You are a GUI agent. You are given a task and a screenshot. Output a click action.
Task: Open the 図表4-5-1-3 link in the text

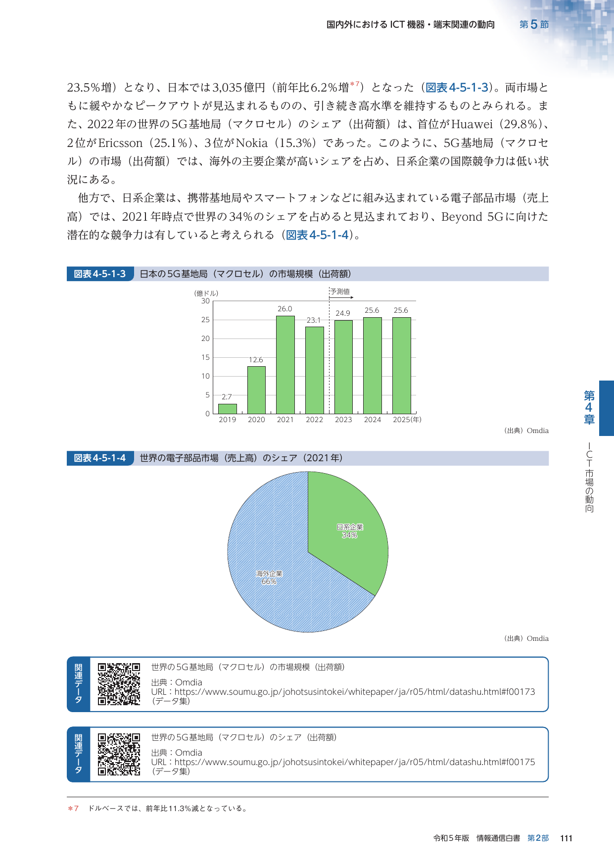(457, 88)
